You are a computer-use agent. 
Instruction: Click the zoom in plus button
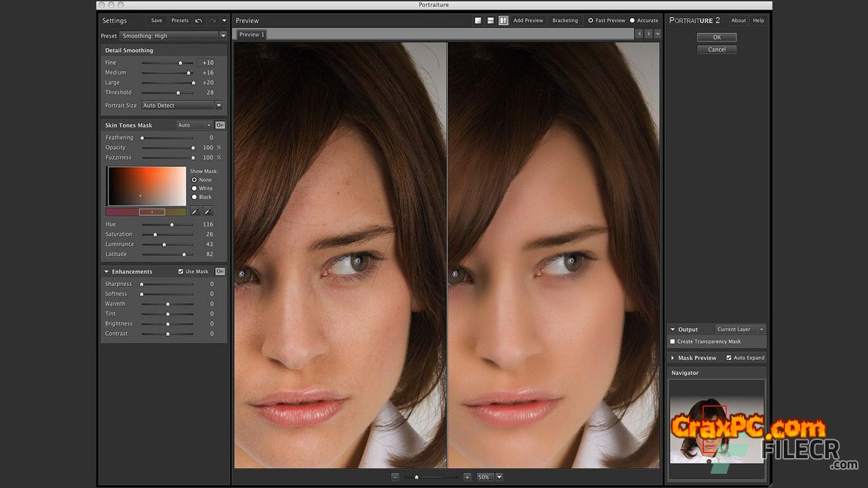tap(467, 477)
